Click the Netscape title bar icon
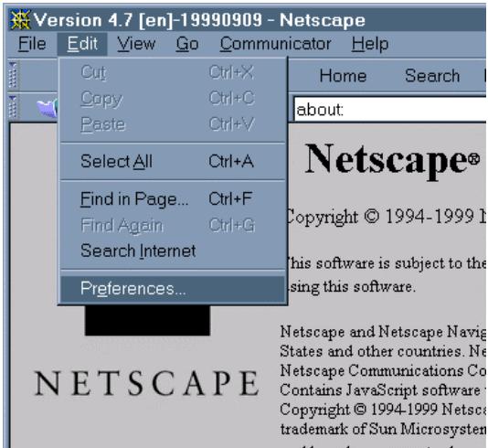The height and width of the screenshot is (448, 488). pos(19,20)
